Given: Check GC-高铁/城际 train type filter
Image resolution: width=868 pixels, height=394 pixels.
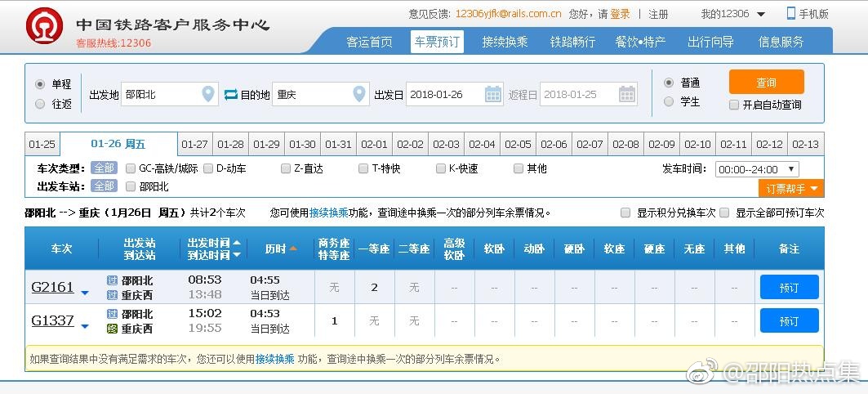Looking at the screenshot, I should tap(131, 168).
